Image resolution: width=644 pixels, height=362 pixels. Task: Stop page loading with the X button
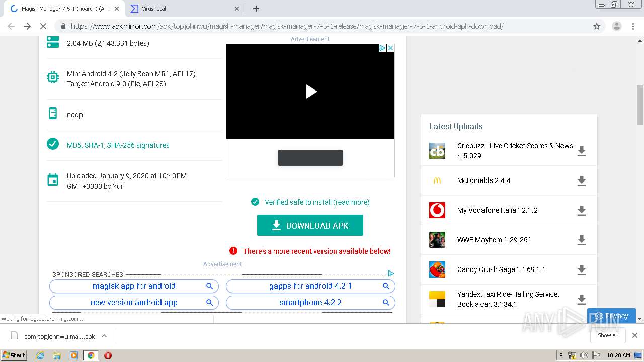coord(43,26)
